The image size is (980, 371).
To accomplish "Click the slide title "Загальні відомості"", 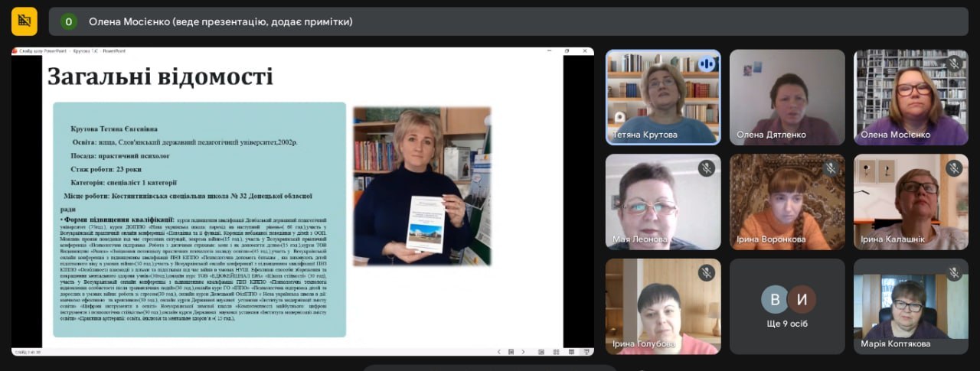I will pos(160,76).
